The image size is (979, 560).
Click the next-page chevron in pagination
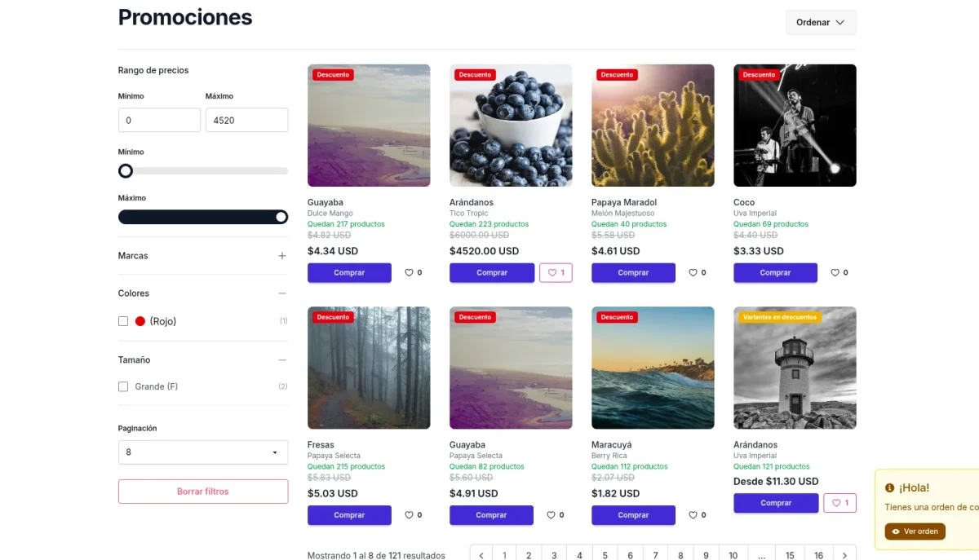click(x=844, y=554)
